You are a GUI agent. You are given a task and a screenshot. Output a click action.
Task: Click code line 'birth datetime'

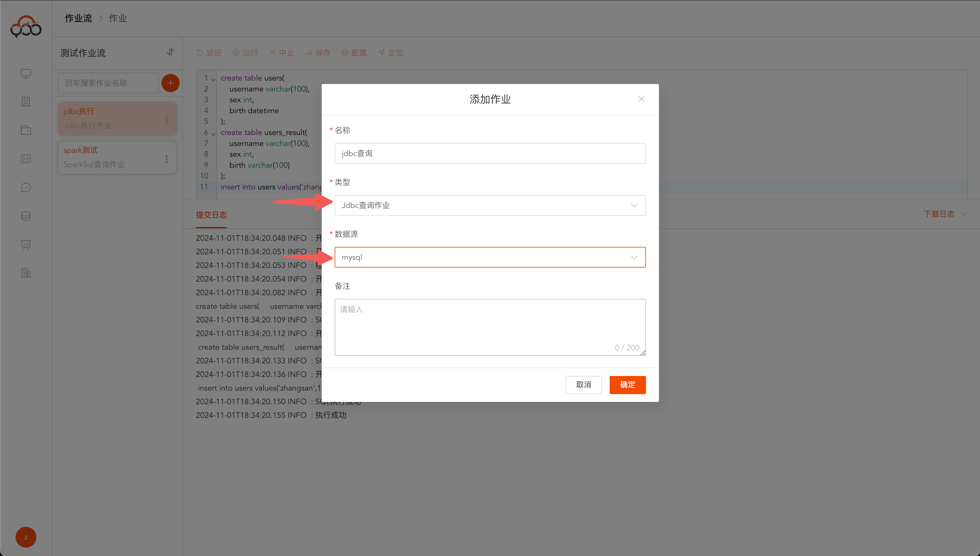[x=254, y=111]
